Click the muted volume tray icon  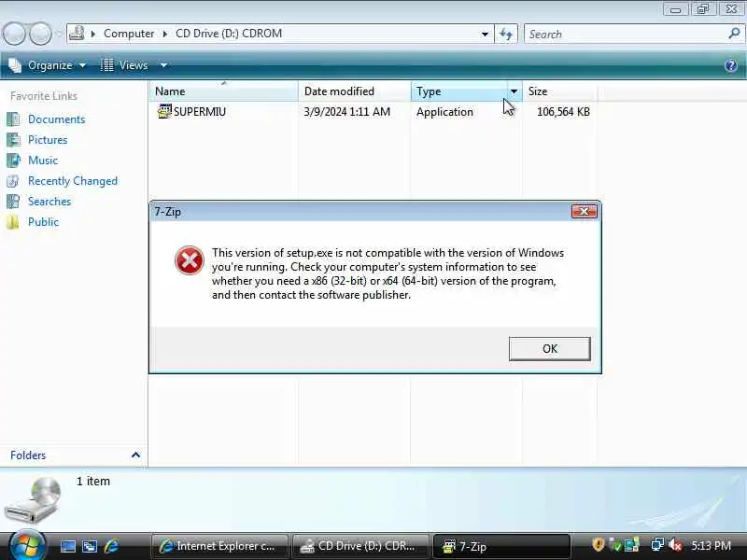(x=675, y=545)
